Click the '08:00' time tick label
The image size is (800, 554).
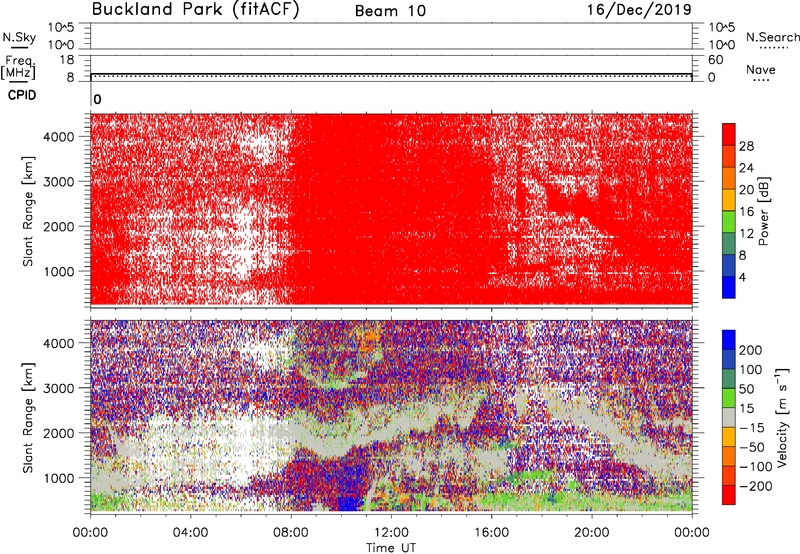tap(291, 533)
